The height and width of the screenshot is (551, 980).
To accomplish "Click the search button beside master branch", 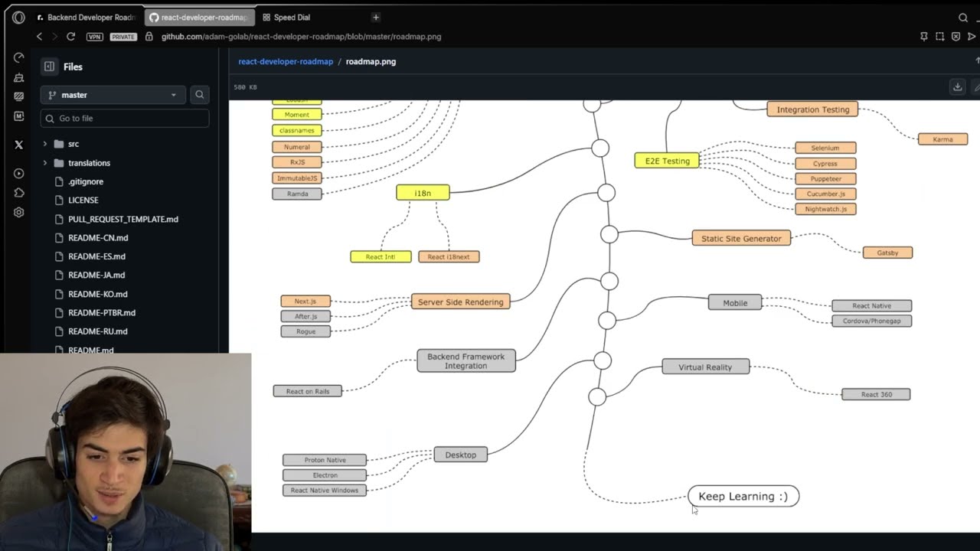I will click(x=199, y=95).
